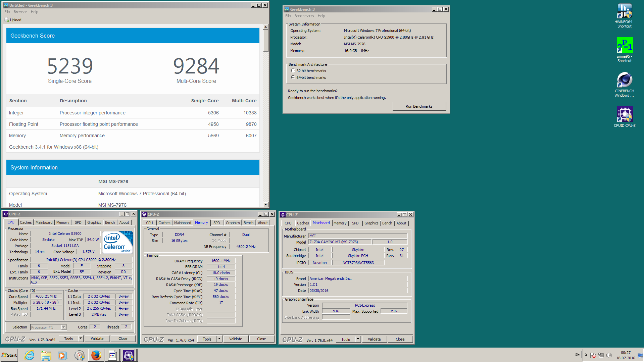
Task: Click the Core Speed value 4800.21 MHz
Action: 46,296
